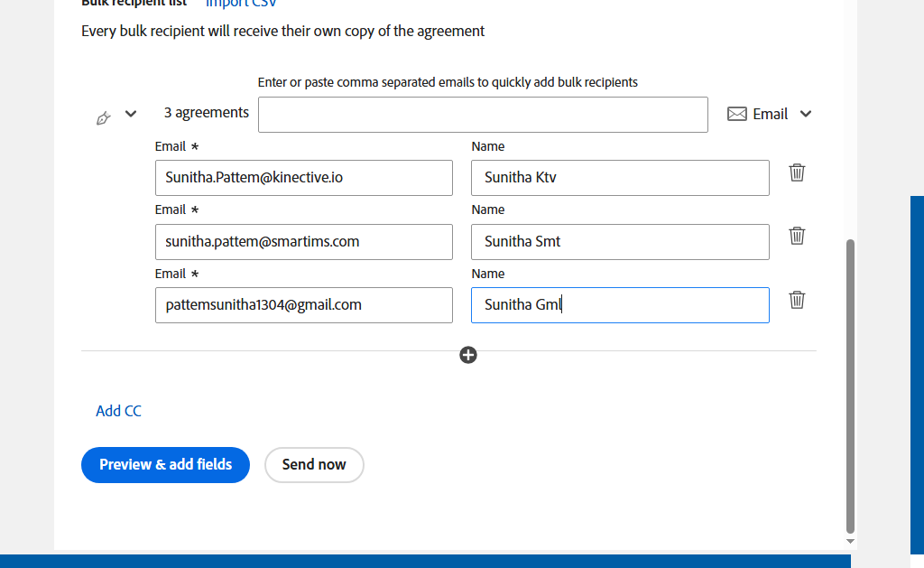Image resolution: width=924 pixels, height=568 pixels.
Task: Click the scrollbar down arrow
Action: pos(850,541)
